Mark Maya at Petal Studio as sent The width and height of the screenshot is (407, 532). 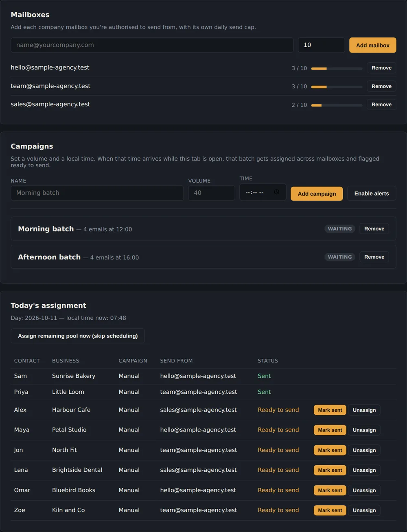pyautogui.click(x=330, y=430)
